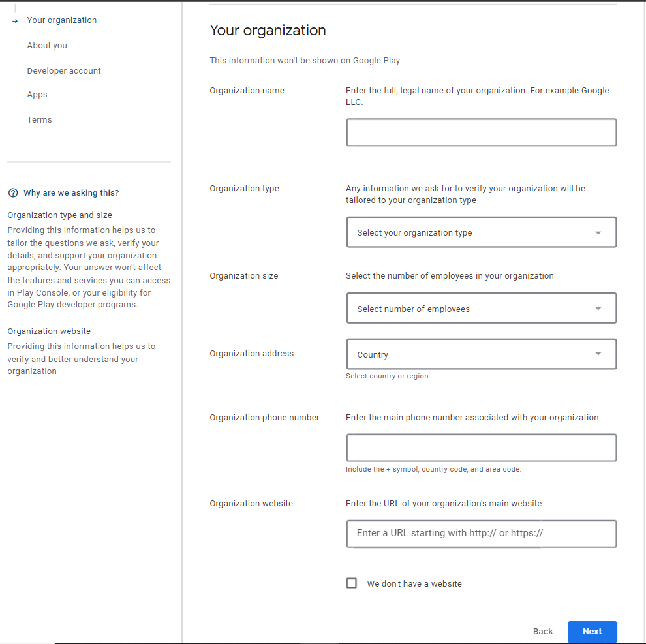Click the employee count dropdown arrow
The width and height of the screenshot is (646, 644).
(x=598, y=309)
